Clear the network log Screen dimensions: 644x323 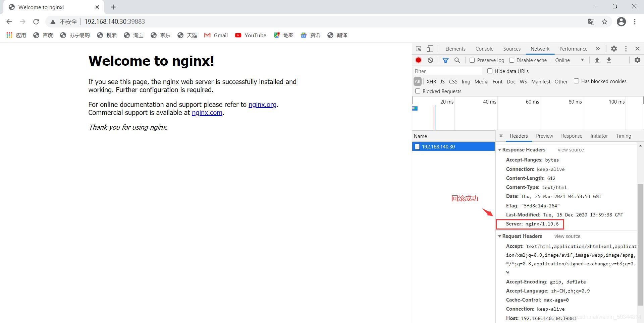click(x=430, y=60)
